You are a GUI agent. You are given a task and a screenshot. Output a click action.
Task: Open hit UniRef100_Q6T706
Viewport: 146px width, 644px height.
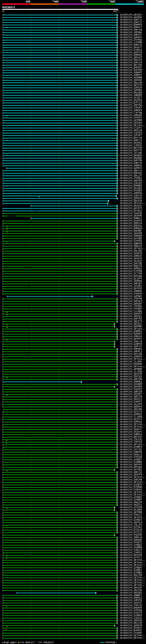pyautogui.click(x=131, y=85)
